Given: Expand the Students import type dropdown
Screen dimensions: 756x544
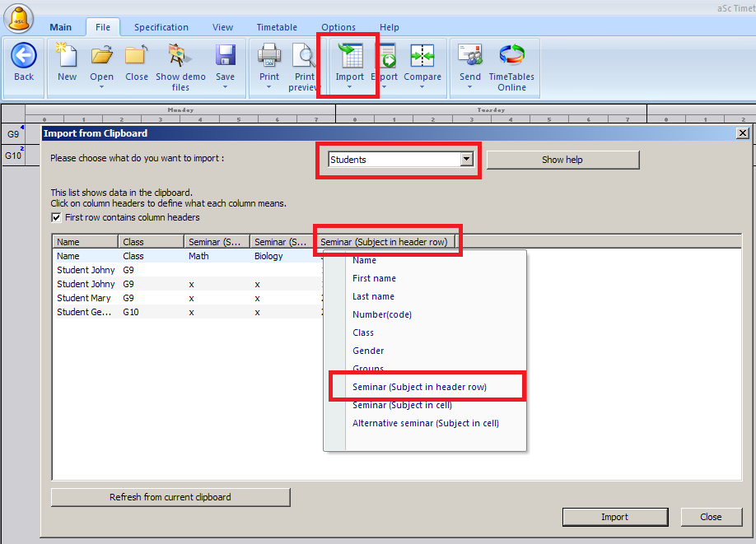Looking at the screenshot, I should (467, 160).
